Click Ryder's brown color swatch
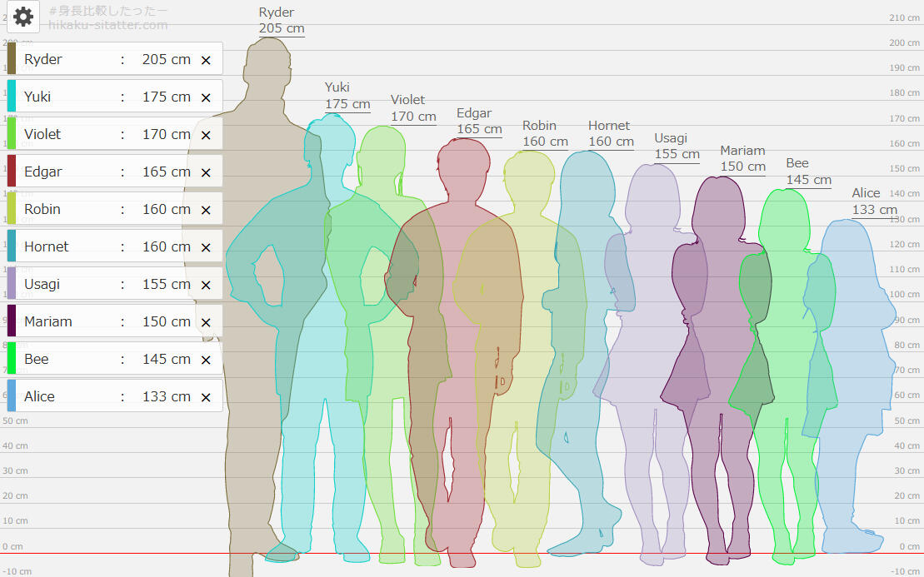Screen dimensions: 924x577 click(12, 59)
